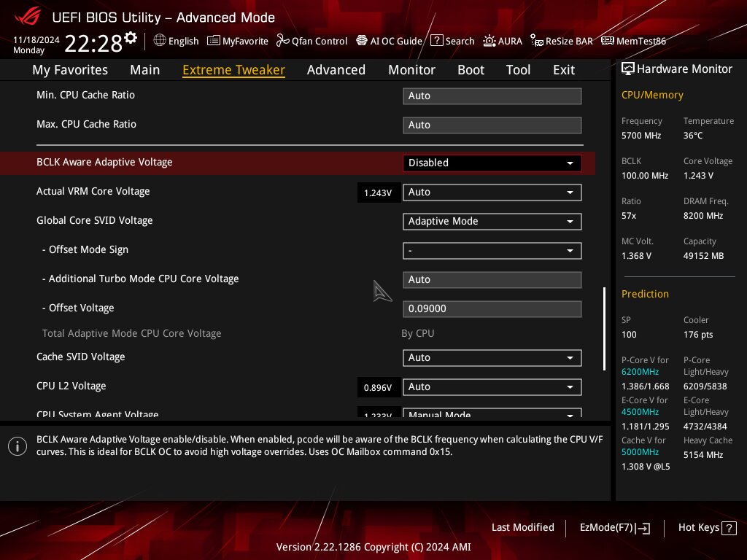
Task: Click the 4500MHz E-Core prediction value
Action: point(640,412)
